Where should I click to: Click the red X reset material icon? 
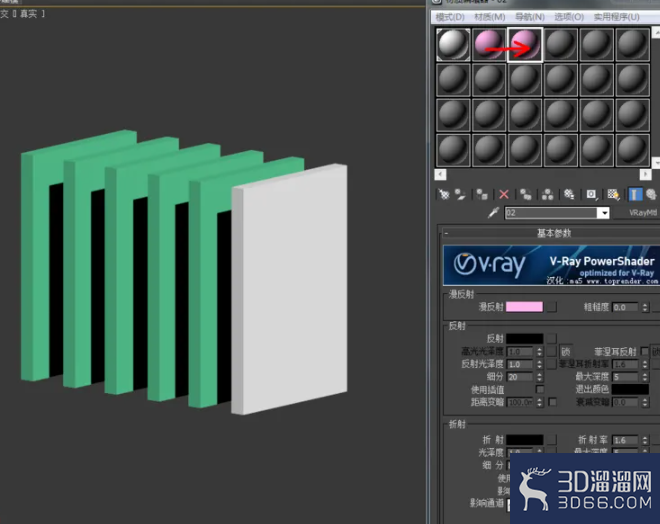pyautogui.click(x=504, y=194)
